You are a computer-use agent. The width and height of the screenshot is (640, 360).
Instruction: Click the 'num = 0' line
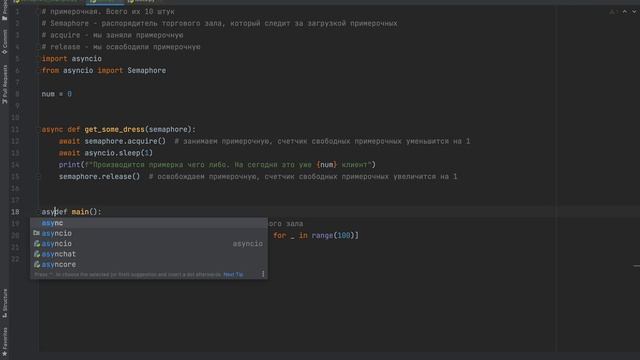pyautogui.click(x=57, y=94)
